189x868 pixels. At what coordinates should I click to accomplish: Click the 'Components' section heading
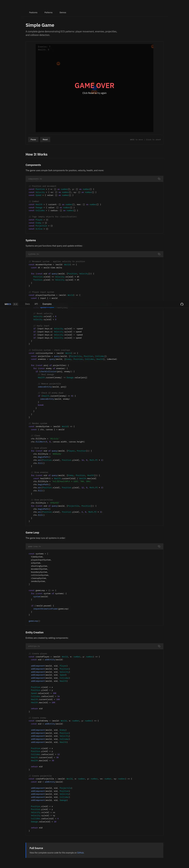[33, 165]
